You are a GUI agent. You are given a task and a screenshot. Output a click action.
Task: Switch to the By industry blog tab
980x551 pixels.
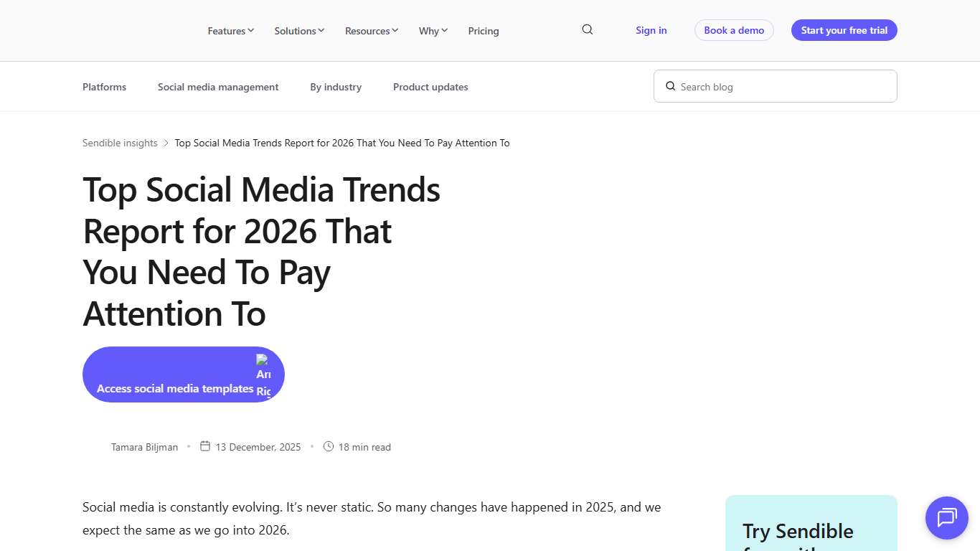(335, 87)
